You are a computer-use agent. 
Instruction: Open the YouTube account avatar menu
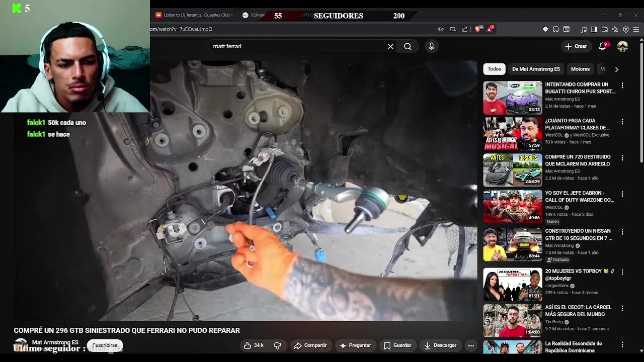coord(623,46)
